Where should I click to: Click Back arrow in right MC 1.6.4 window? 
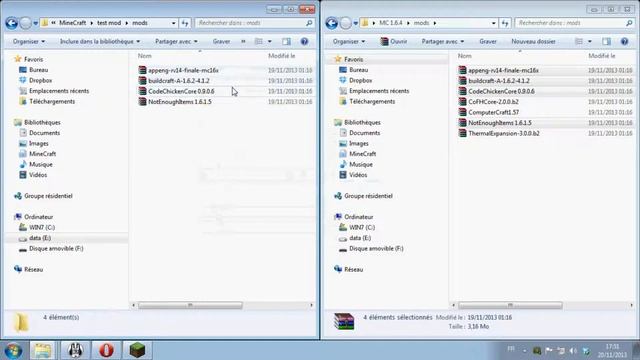click(331, 23)
